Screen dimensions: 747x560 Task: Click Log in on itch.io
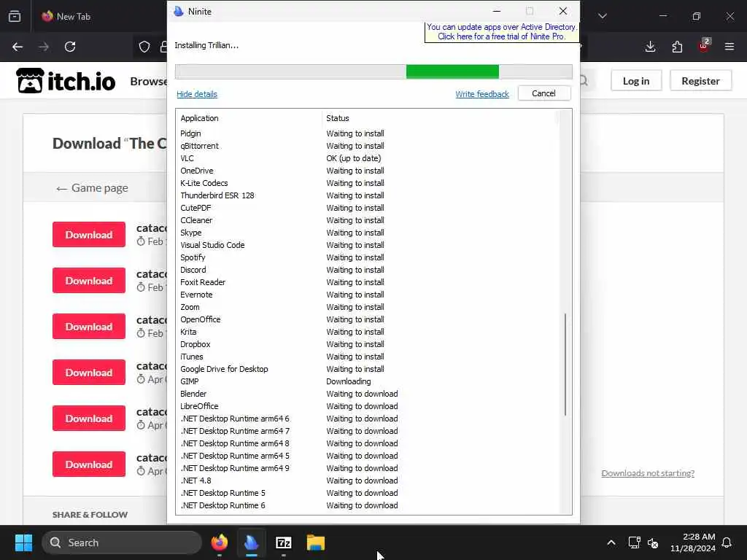click(636, 81)
